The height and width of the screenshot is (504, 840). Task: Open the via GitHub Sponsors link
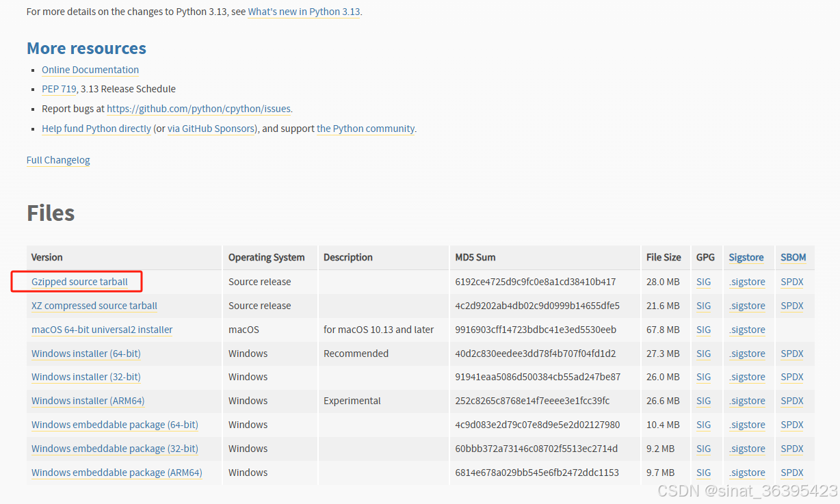click(x=212, y=129)
